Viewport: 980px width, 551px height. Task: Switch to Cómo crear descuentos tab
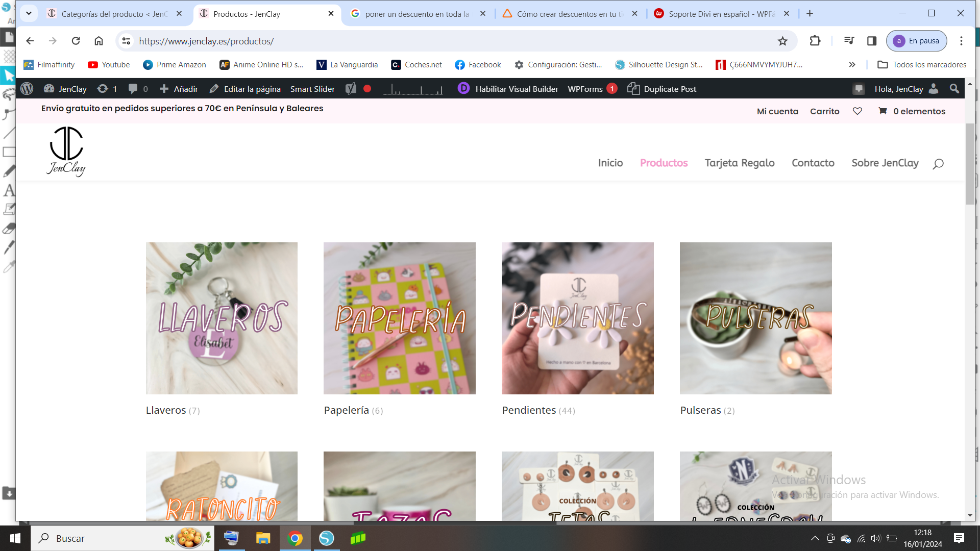[570, 14]
